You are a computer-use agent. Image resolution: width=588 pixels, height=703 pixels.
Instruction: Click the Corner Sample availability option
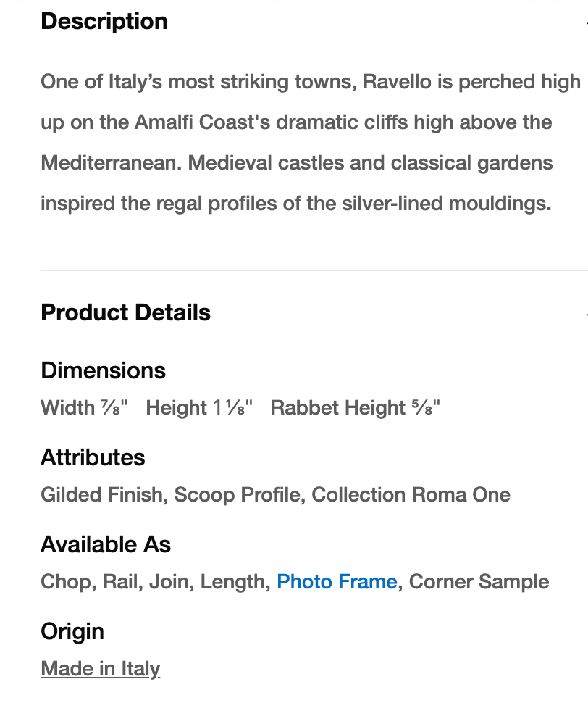coord(479,581)
